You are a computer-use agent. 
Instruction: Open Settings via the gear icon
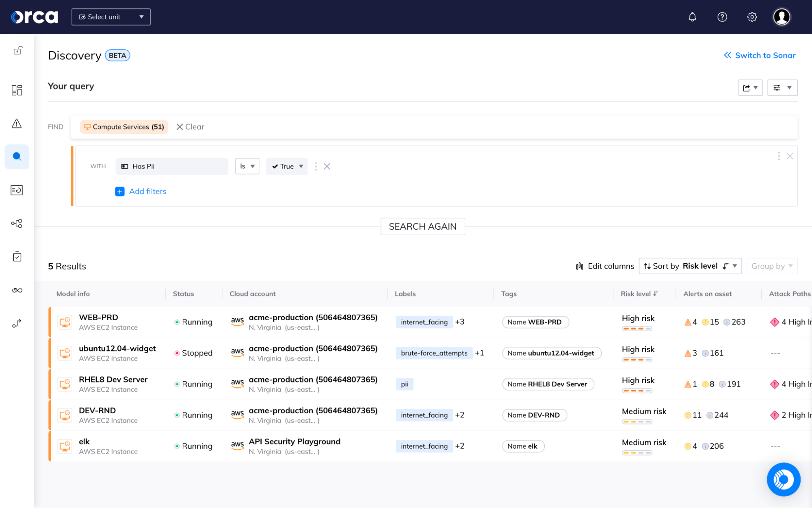pyautogui.click(x=751, y=17)
